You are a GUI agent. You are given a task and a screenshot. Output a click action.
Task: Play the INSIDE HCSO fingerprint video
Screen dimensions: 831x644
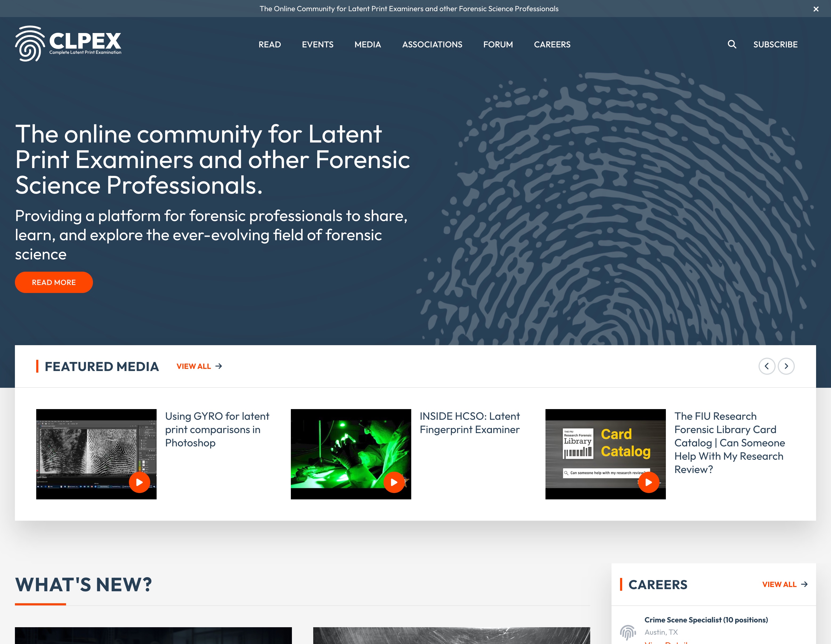click(x=394, y=482)
